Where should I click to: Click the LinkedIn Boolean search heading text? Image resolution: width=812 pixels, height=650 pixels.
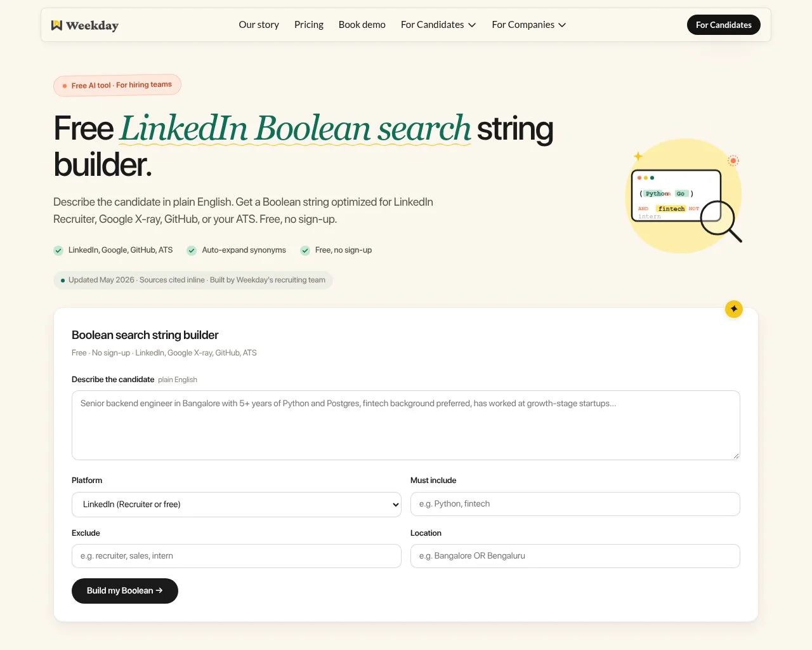click(x=296, y=128)
